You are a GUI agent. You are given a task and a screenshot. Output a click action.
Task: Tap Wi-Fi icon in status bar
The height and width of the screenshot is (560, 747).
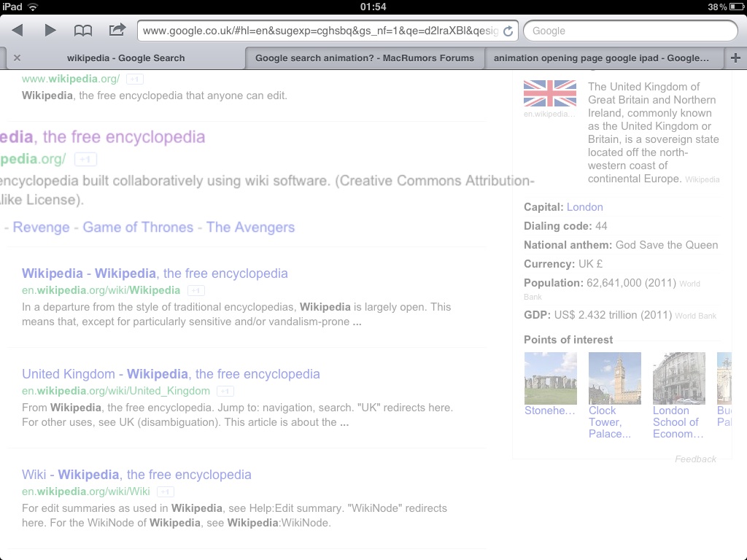pos(32,7)
